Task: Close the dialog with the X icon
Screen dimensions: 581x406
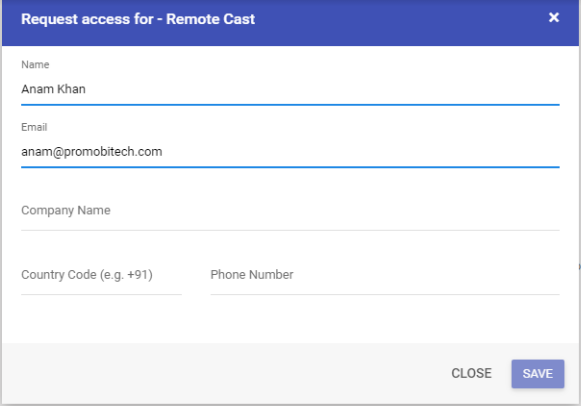Action: tap(554, 17)
